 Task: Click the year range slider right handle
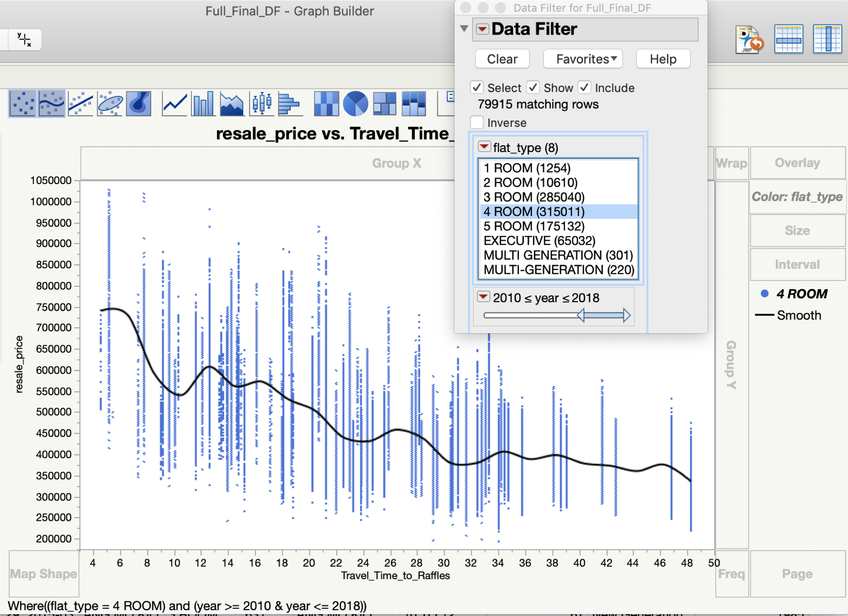(x=626, y=315)
